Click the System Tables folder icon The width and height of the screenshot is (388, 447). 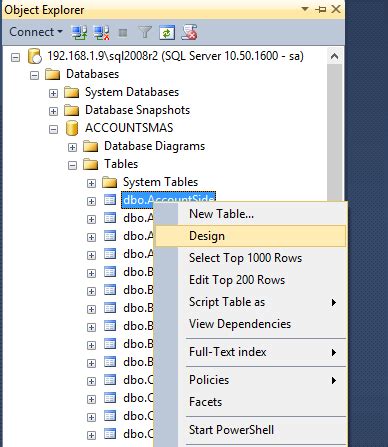(109, 182)
